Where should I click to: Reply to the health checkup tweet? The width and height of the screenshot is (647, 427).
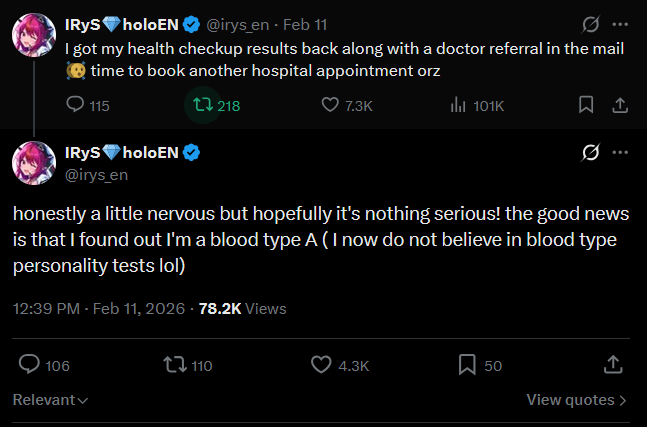tap(87, 105)
